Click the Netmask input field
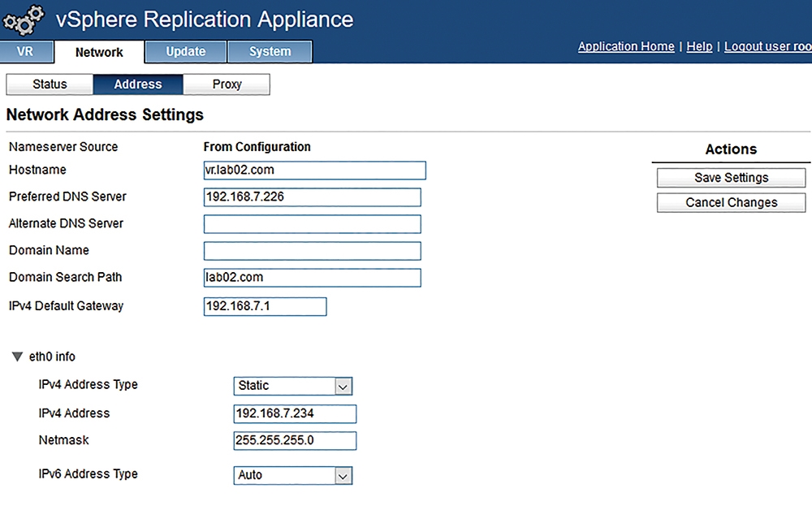 pyautogui.click(x=296, y=441)
